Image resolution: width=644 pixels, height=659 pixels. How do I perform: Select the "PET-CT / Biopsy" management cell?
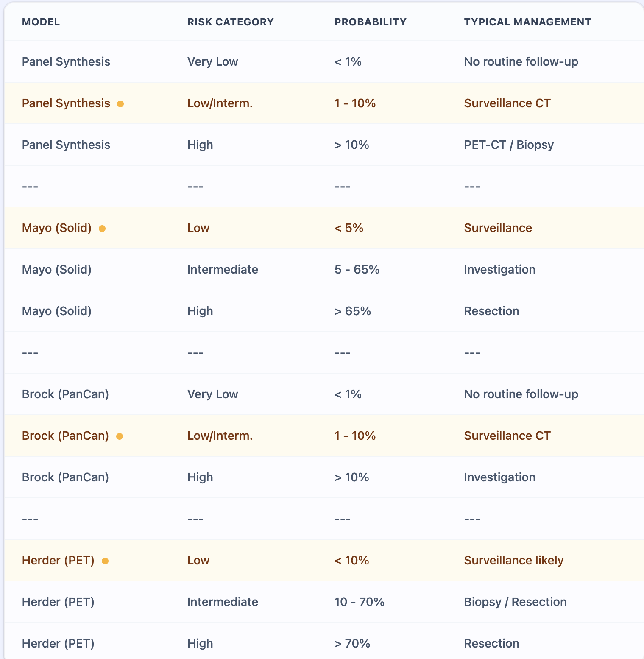[509, 145]
